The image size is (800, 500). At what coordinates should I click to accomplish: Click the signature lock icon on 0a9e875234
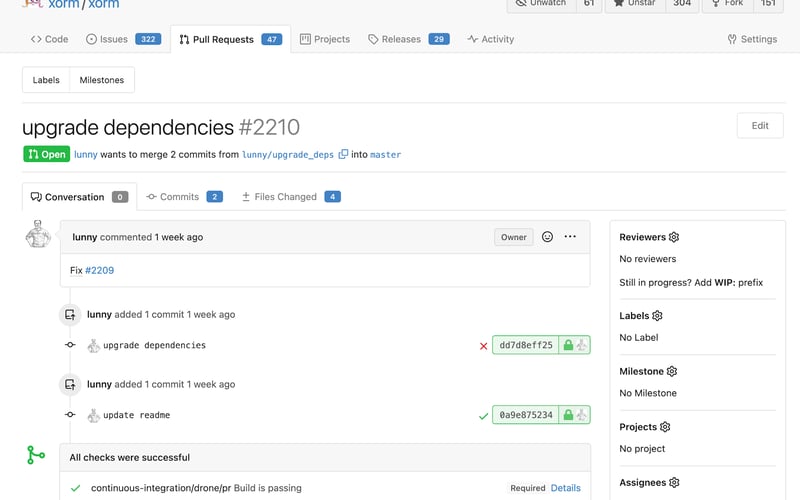(x=568, y=415)
